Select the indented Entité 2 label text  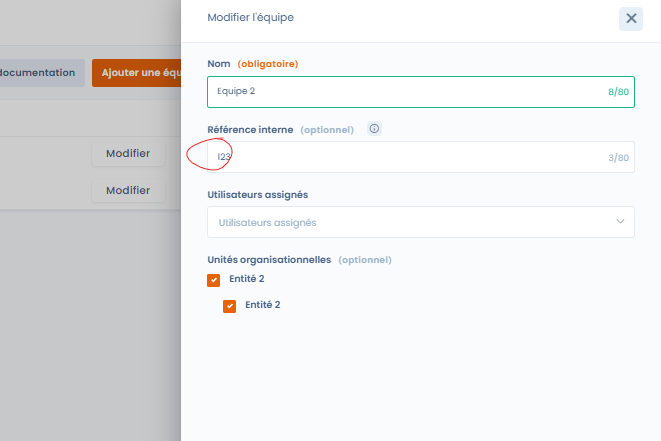point(262,305)
